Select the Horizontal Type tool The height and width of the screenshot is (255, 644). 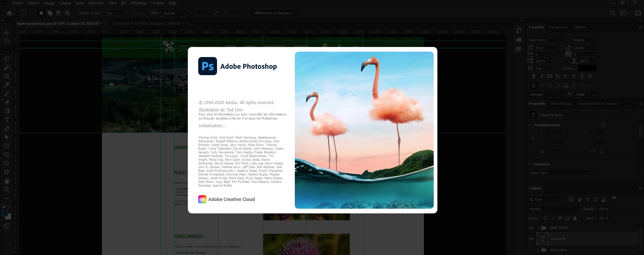click(7, 120)
